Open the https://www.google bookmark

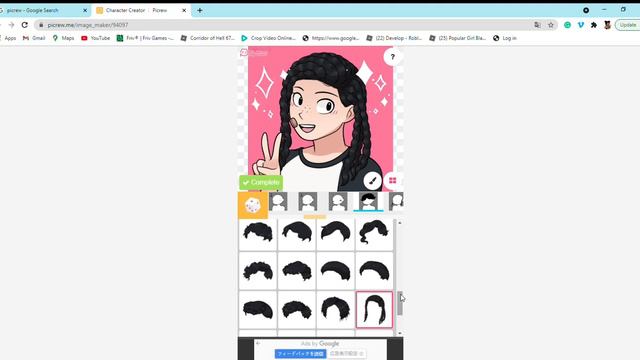(331, 38)
